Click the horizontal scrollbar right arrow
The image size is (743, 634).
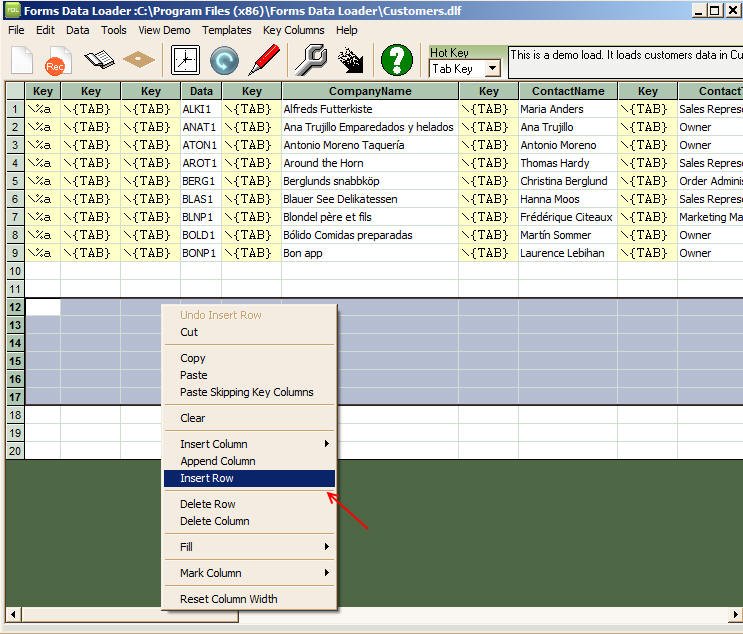[735, 615]
